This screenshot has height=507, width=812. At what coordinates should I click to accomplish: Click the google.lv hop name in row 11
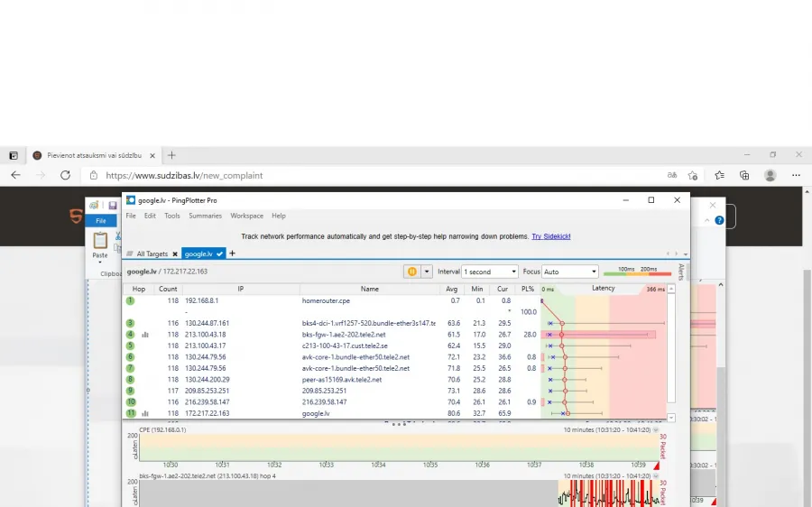click(316, 413)
